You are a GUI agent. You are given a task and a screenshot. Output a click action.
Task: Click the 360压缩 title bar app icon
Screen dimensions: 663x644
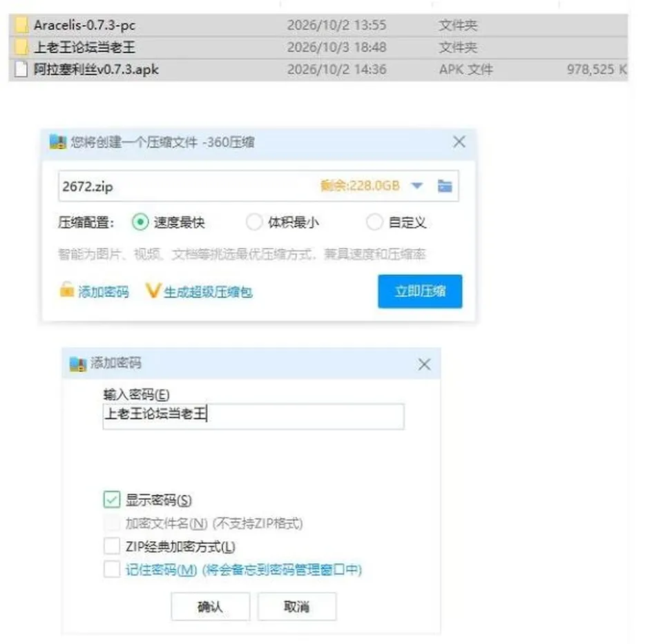coord(58,142)
